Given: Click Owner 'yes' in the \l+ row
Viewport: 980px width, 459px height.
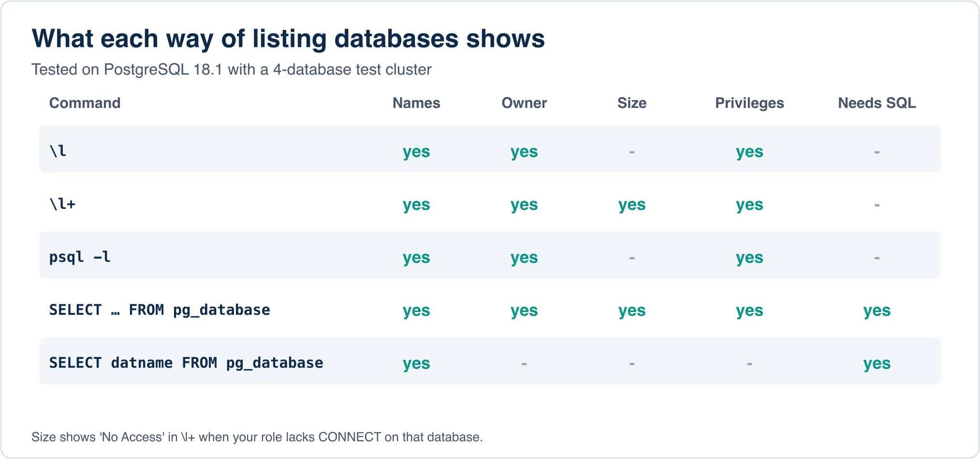Looking at the screenshot, I should click(524, 205).
